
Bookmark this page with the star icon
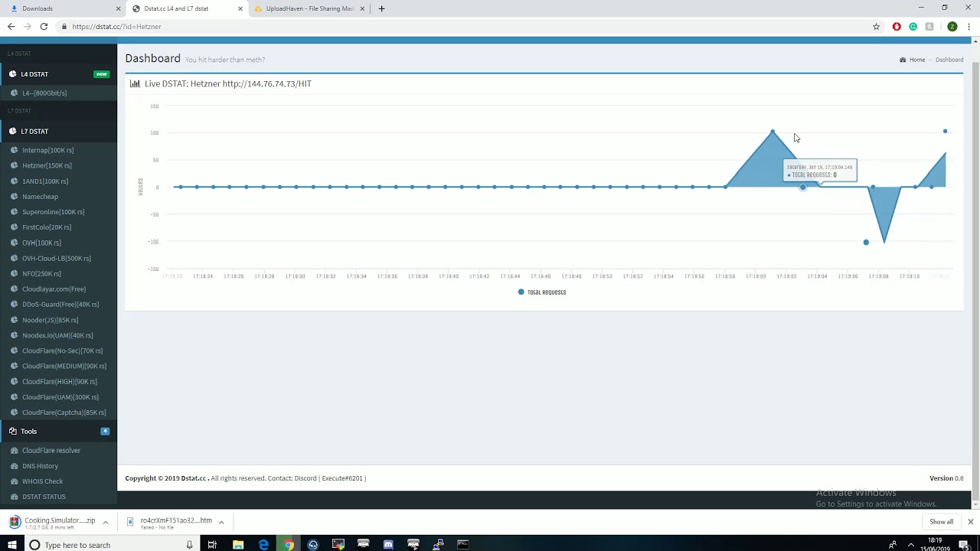pos(876,27)
